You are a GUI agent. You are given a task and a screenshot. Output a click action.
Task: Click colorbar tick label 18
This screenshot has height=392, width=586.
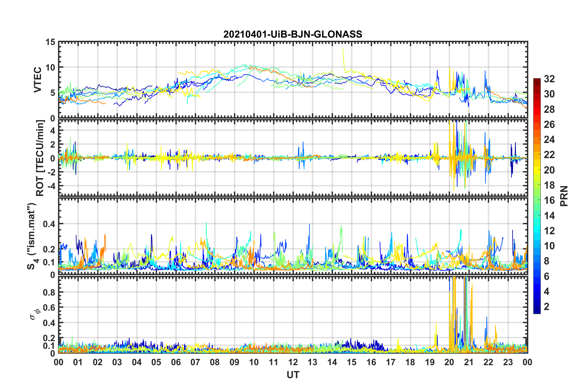coord(549,185)
